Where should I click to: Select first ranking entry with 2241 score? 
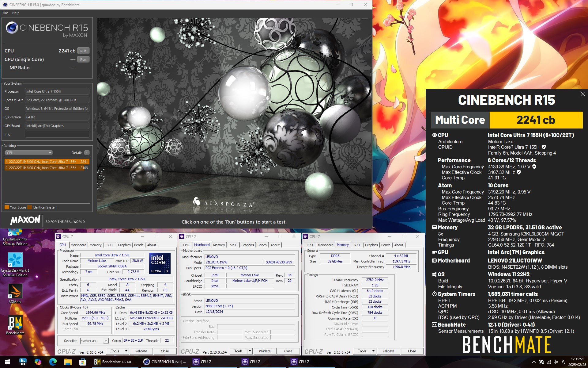click(47, 162)
